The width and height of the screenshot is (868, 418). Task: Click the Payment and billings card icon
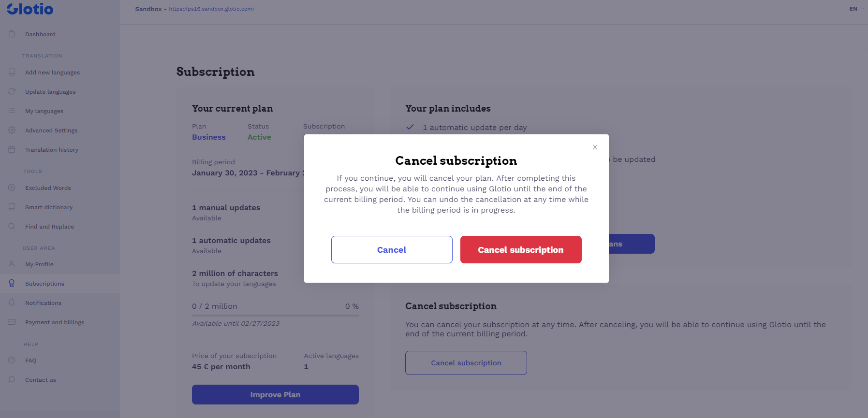(x=12, y=322)
